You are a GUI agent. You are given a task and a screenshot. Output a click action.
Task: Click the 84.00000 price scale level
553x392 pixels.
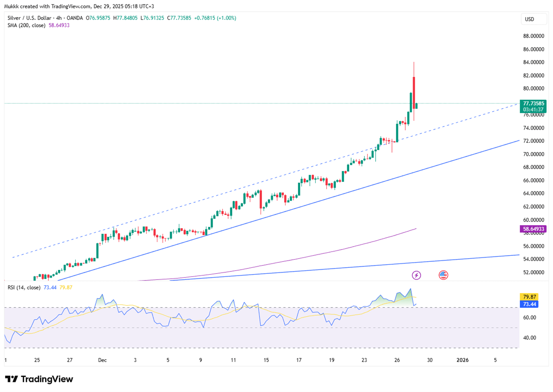coord(533,62)
